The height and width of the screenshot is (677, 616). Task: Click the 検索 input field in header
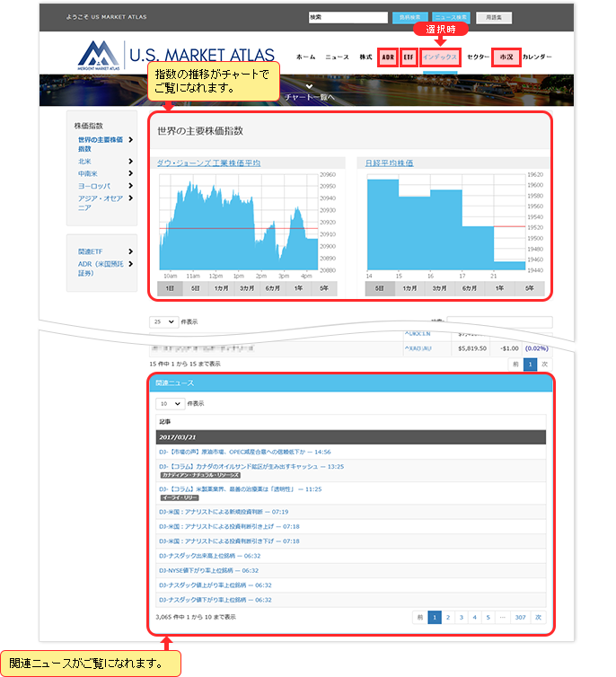click(x=348, y=17)
